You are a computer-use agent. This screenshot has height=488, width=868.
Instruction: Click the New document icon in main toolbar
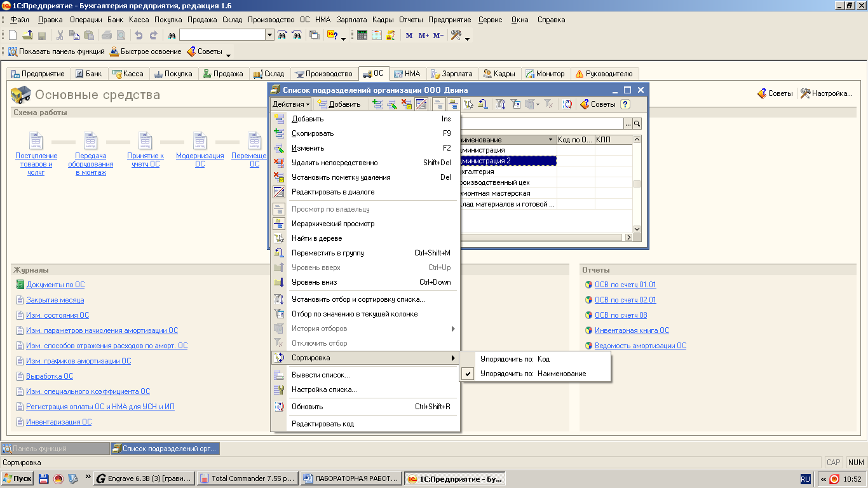[x=12, y=36]
